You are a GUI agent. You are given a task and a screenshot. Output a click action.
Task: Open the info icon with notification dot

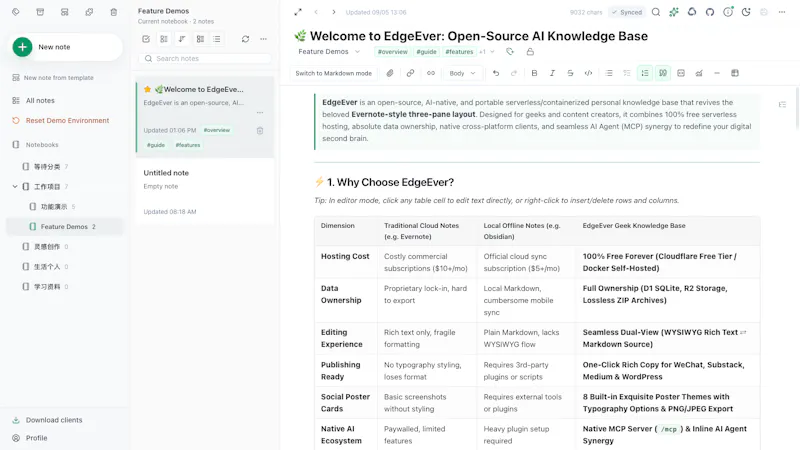tap(728, 12)
